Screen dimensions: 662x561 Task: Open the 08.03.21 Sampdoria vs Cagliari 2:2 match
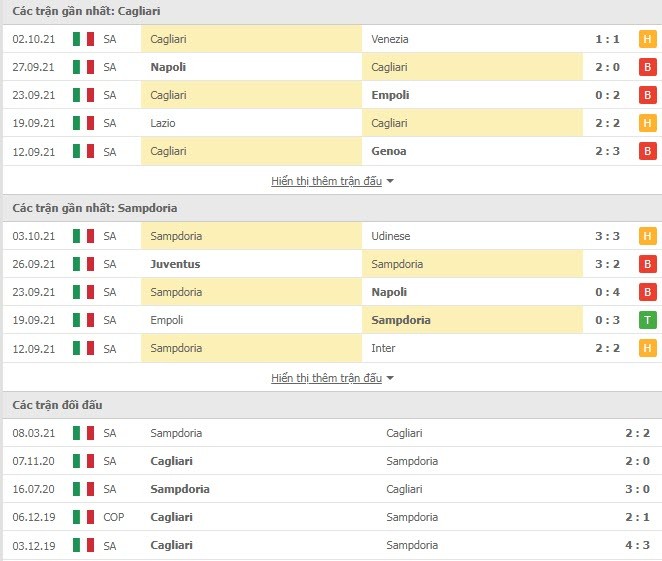coord(331,433)
